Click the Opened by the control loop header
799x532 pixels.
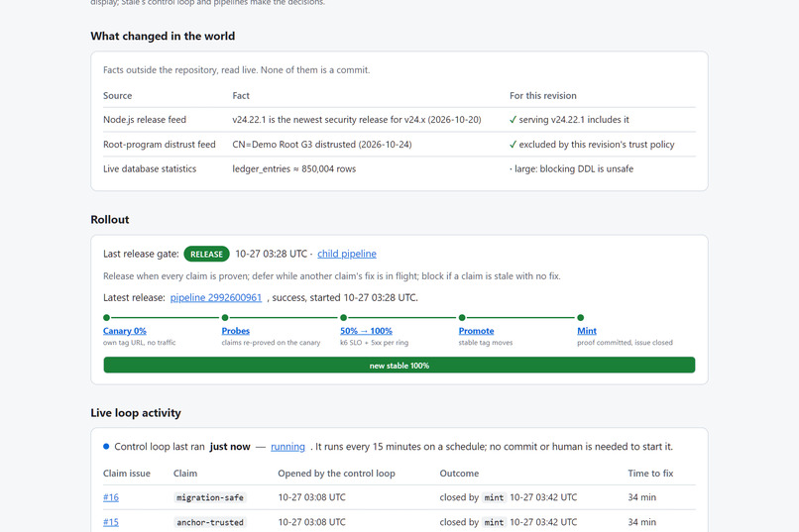(x=336, y=474)
